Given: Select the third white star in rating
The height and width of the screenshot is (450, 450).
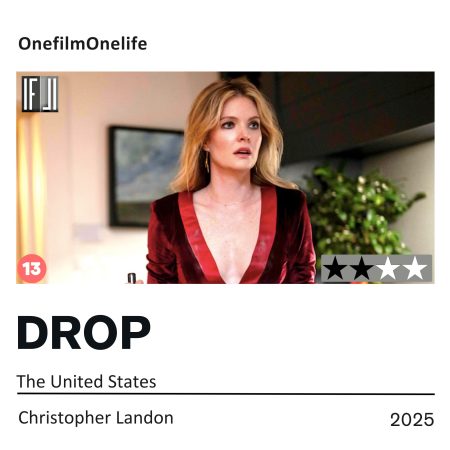Looking at the screenshot, I should point(388,268).
